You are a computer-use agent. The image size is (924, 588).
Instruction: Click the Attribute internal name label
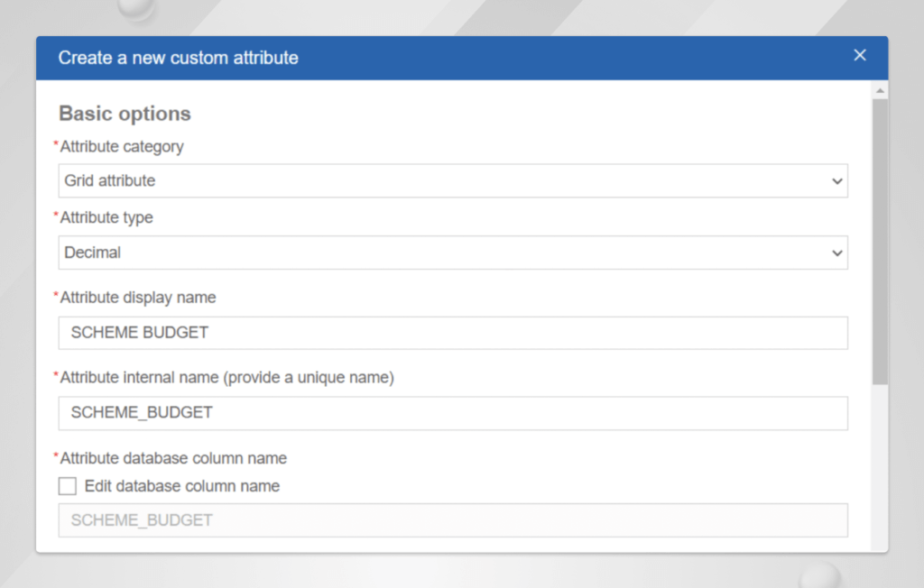pos(226,378)
